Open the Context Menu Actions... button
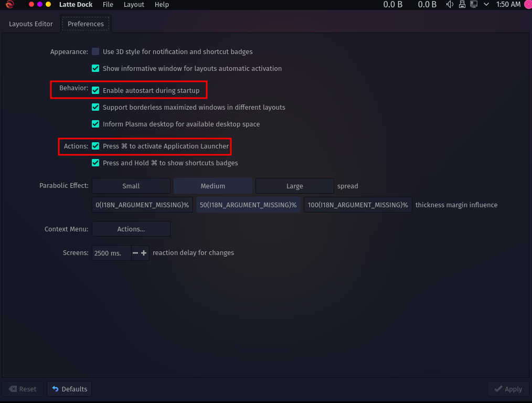532x403 pixels. point(131,229)
